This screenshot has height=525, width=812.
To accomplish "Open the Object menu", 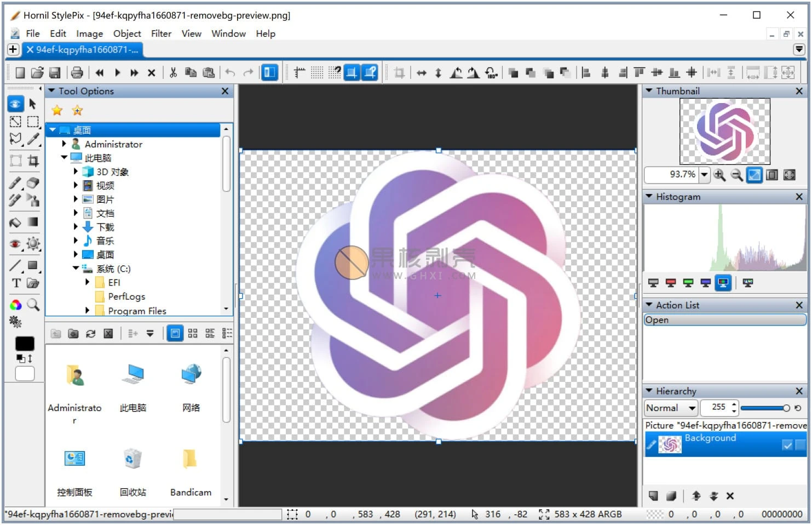I will [127, 33].
